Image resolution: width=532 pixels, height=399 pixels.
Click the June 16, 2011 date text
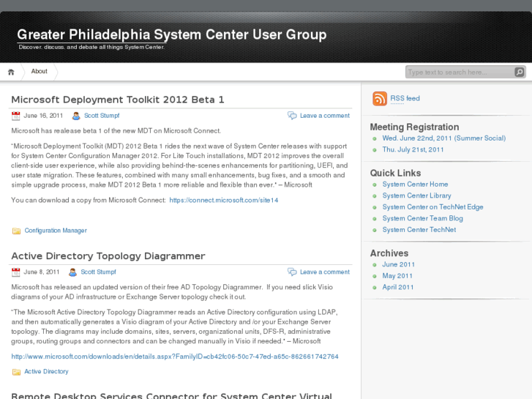click(x=43, y=116)
